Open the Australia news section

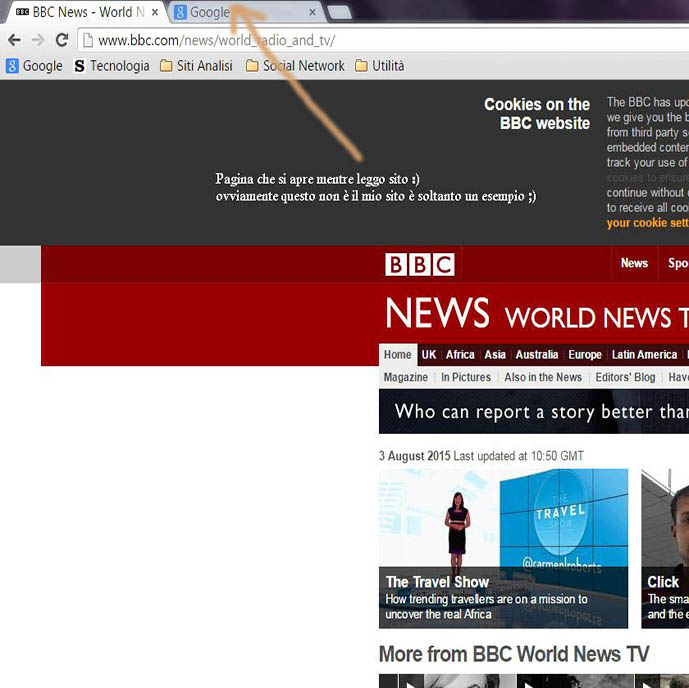pyautogui.click(x=537, y=355)
